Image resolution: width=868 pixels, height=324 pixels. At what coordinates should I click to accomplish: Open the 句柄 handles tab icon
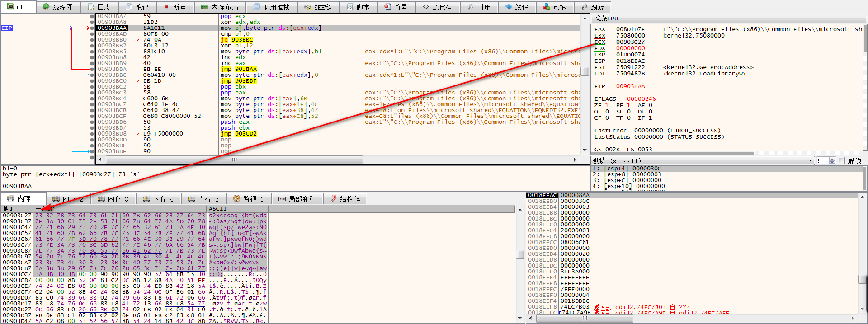[546, 7]
